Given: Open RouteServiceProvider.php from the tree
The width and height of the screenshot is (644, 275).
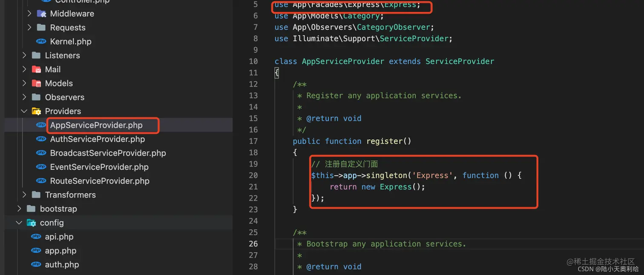Looking at the screenshot, I should (x=100, y=181).
